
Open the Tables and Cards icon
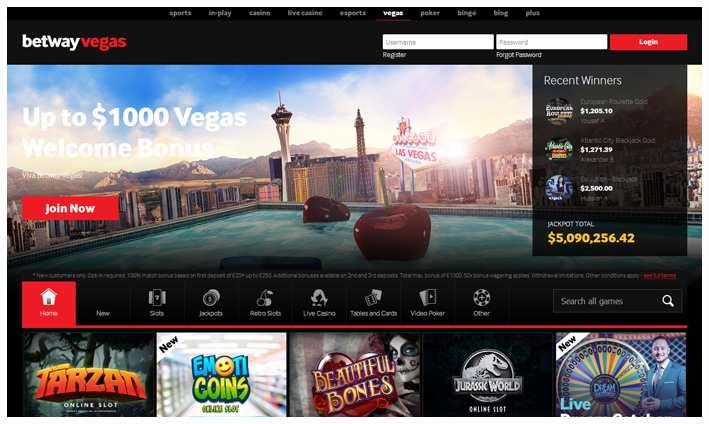tap(373, 297)
